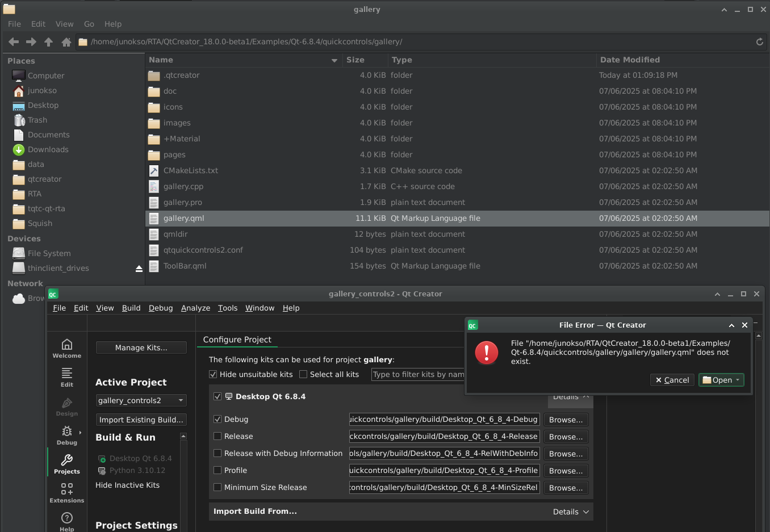Go back in the file manager toolbar
The image size is (770, 532).
14,42
